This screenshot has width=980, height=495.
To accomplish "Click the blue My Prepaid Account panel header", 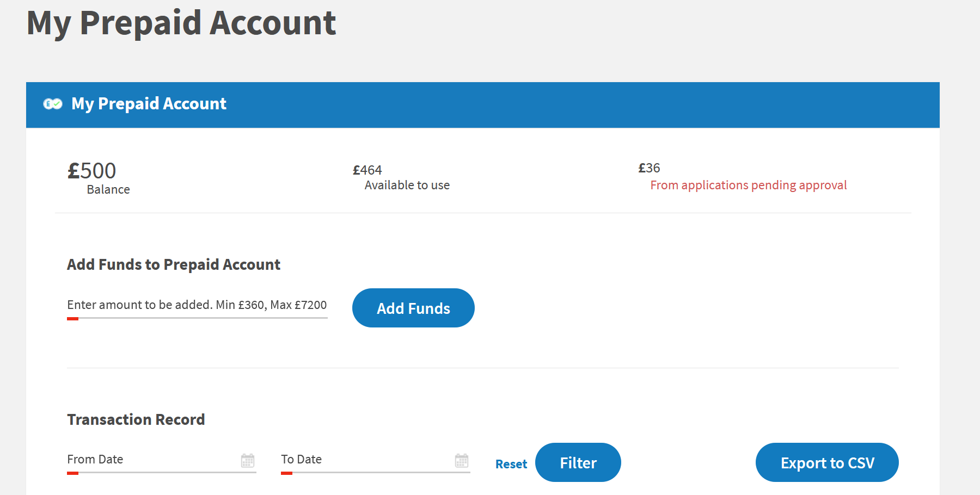I will 483,105.
